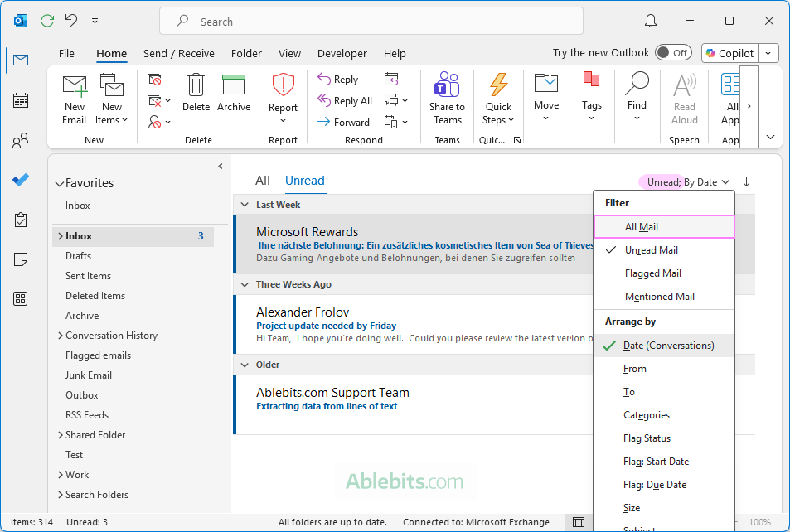
Task: Open the Notes icon in sidebar
Action: [21, 259]
